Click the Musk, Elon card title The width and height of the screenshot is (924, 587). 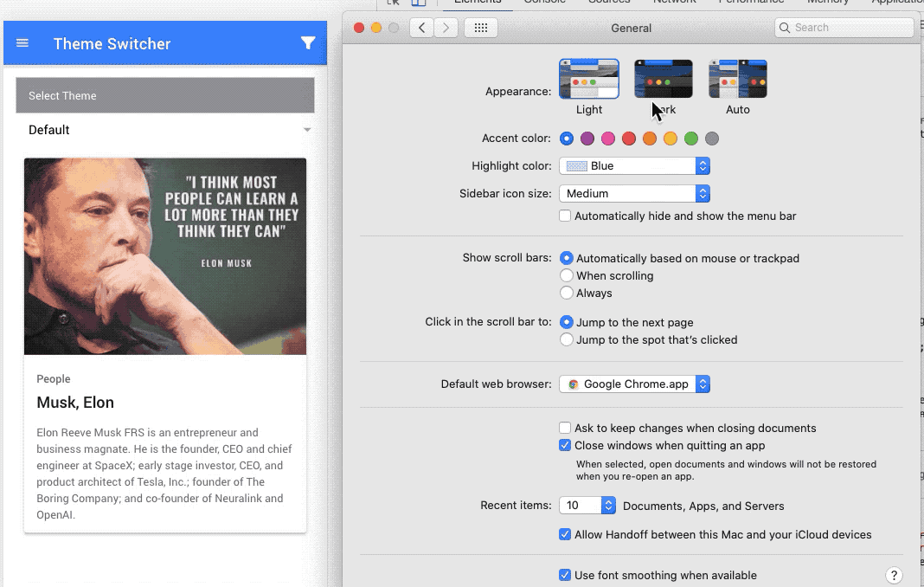tap(75, 403)
